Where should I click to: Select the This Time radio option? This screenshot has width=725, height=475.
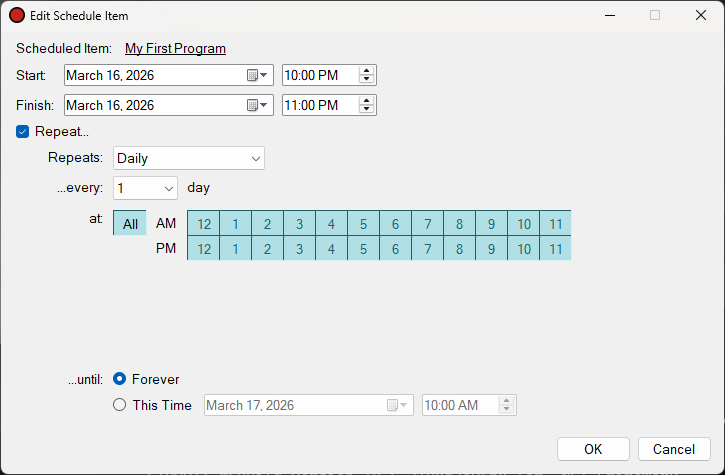(119, 405)
